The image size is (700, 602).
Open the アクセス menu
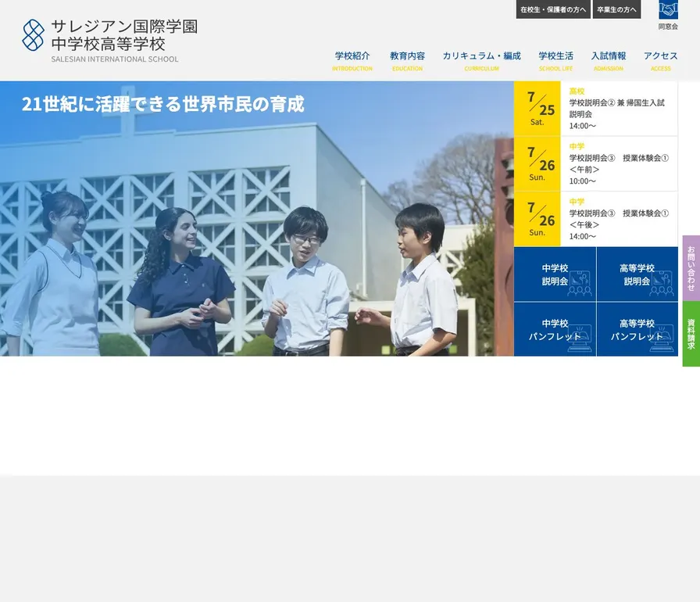click(x=661, y=61)
